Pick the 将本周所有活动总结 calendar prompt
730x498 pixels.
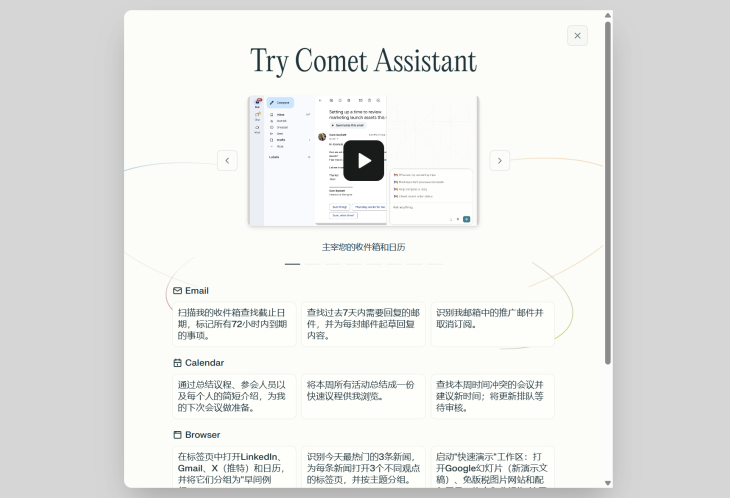pyautogui.click(x=363, y=396)
